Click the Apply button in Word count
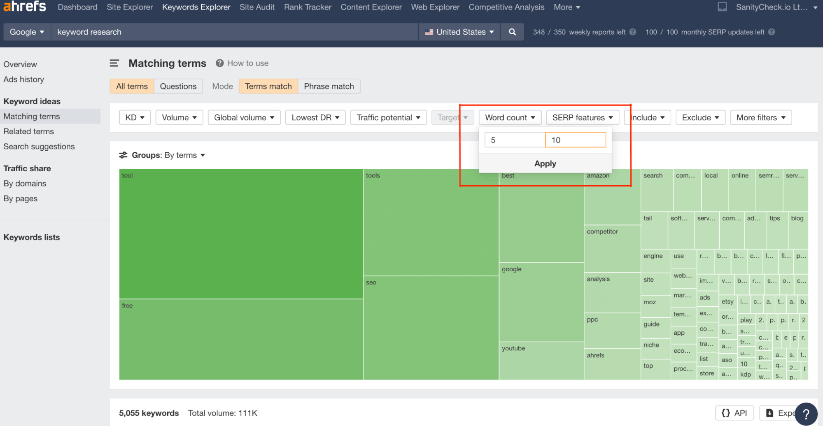Screen dimensions: 823x426 [x=545, y=163]
